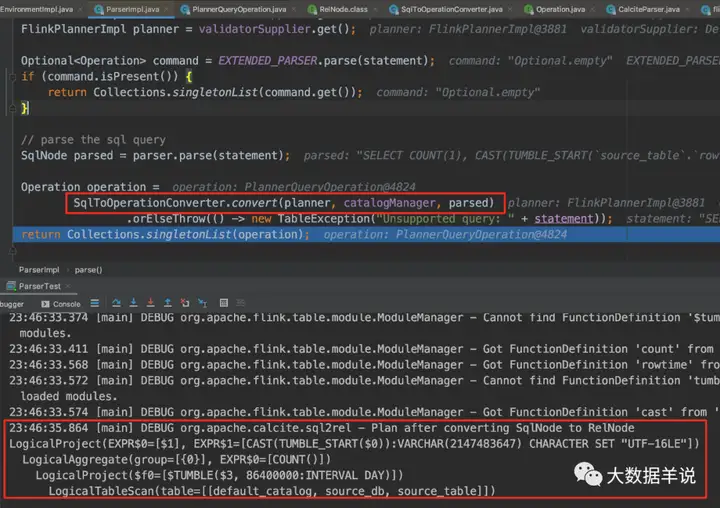Click the ParserTest run configuration icon
This screenshot has width=720, height=508.
click(11, 286)
